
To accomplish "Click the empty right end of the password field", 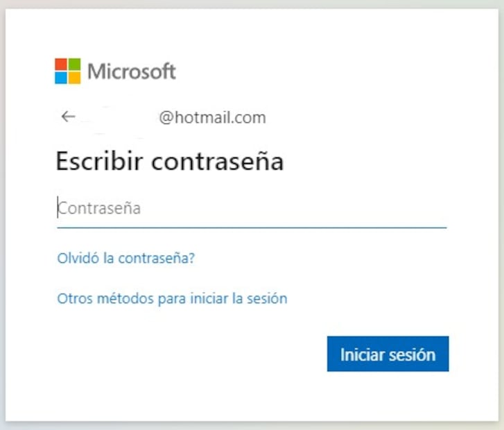I will coord(416,208).
